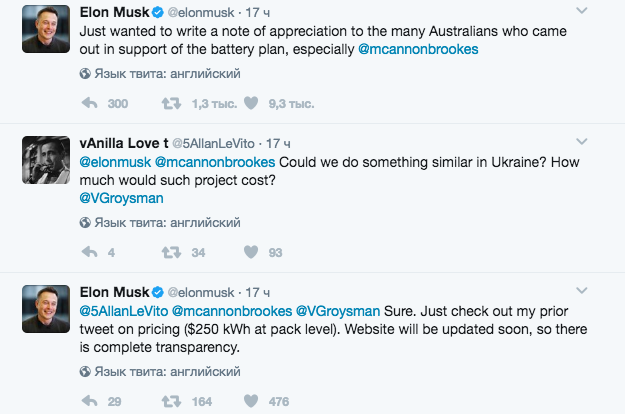Viewport: 626px width, 414px height.
Task: Open @5AllanLeVito mention in Elon's reply
Action: (123, 310)
